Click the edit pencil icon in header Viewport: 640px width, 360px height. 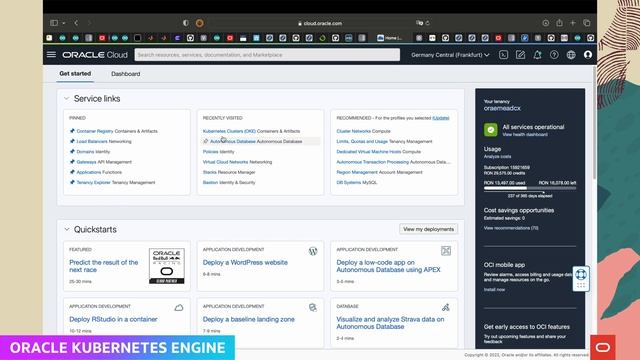(x=520, y=55)
